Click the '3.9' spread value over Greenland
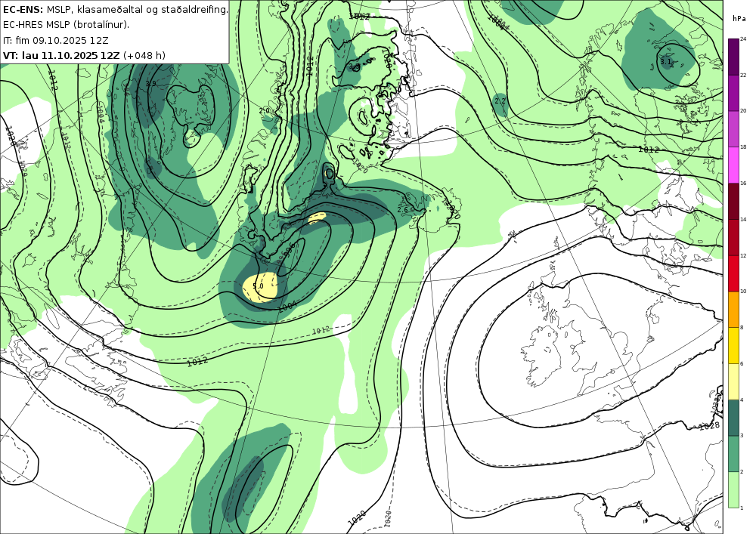This screenshot has height=534, width=756. [151, 83]
